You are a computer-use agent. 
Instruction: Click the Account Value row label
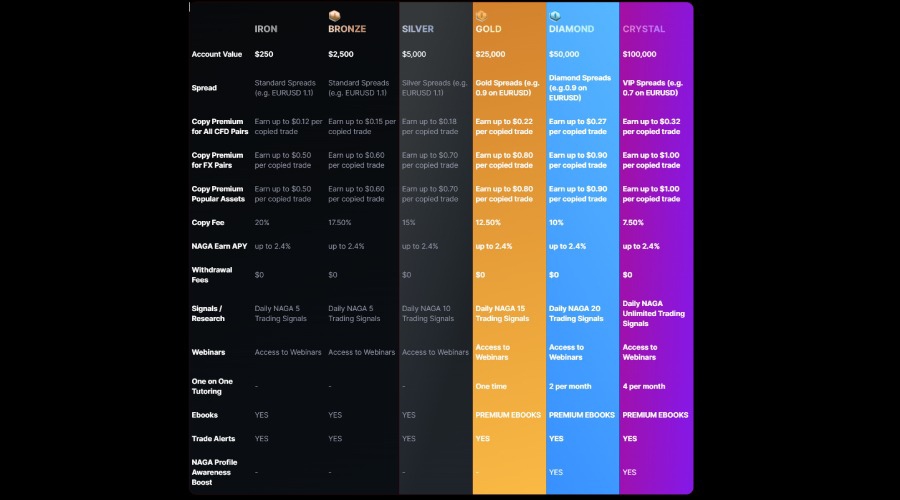pyautogui.click(x=216, y=54)
